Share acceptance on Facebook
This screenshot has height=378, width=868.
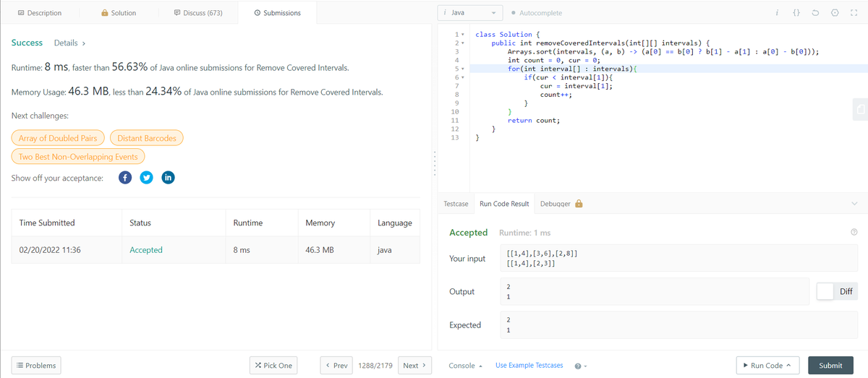coord(124,178)
